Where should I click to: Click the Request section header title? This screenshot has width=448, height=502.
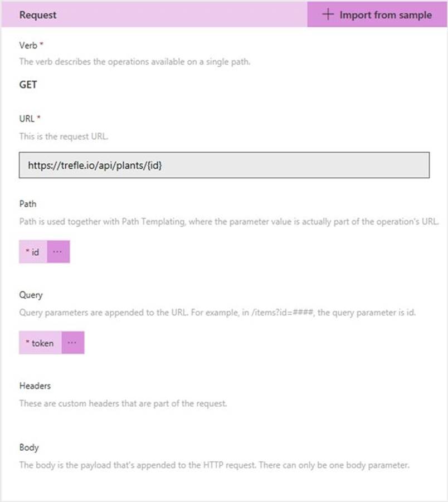38,15
